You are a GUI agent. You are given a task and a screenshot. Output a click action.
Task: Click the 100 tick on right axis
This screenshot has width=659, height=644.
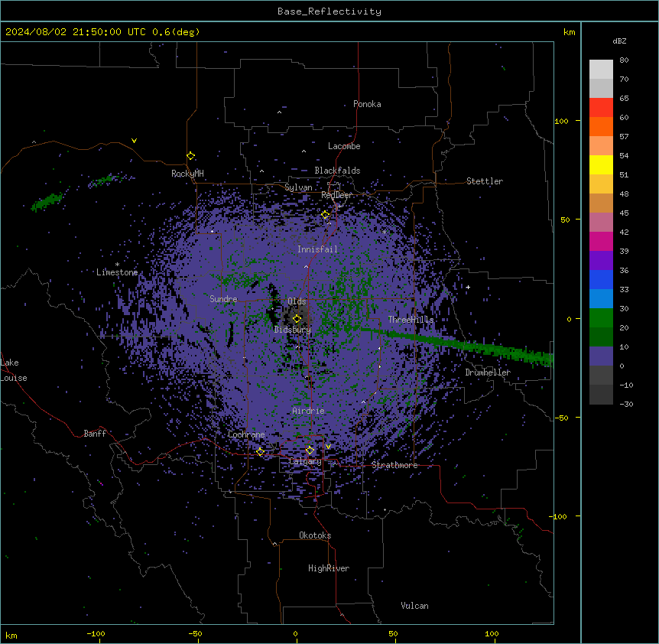pyautogui.click(x=561, y=121)
